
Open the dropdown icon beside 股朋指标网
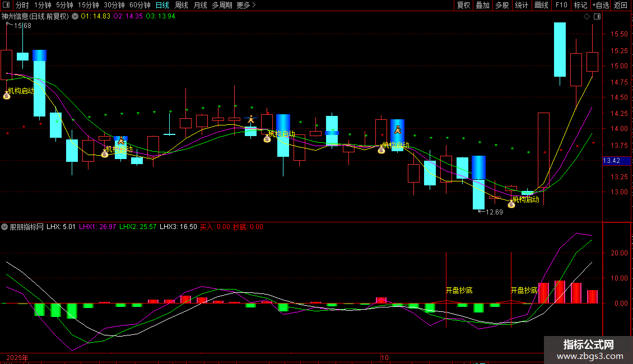4,227
